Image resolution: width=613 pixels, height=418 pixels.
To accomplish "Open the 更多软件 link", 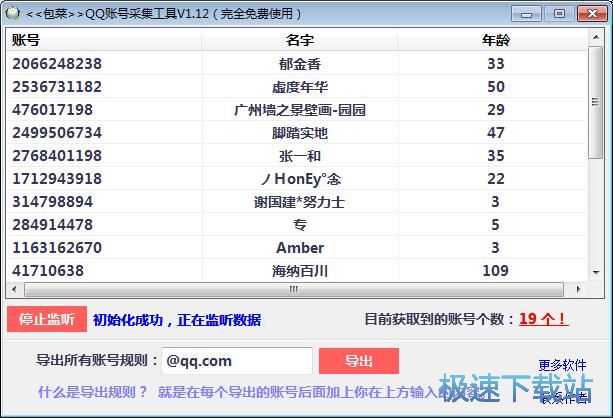I will point(562,365).
